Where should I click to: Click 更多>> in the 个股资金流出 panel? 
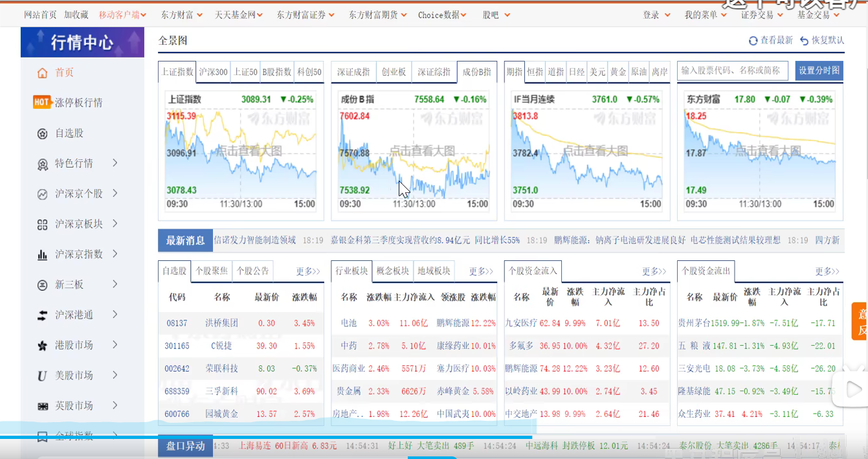click(827, 271)
